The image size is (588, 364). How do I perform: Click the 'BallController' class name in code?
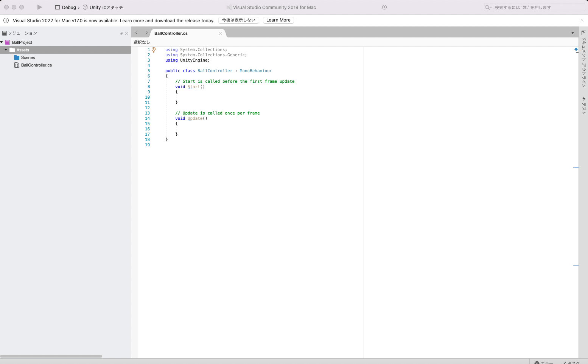tap(215, 71)
